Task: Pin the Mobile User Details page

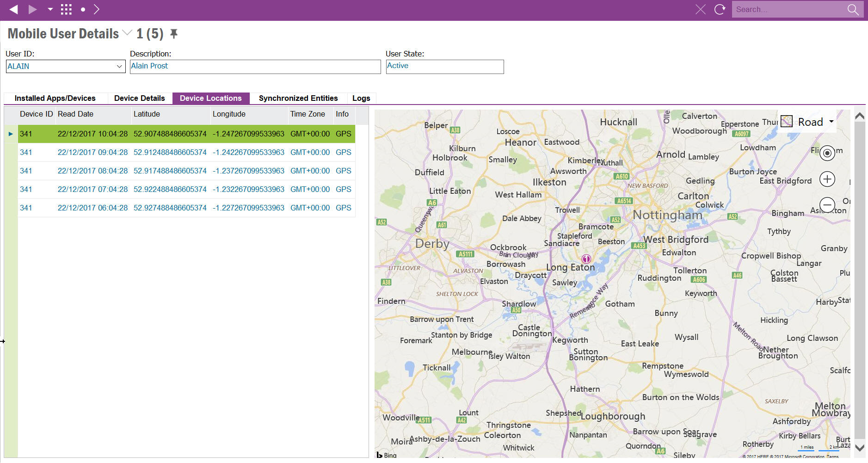Action: (x=174, y=34)
